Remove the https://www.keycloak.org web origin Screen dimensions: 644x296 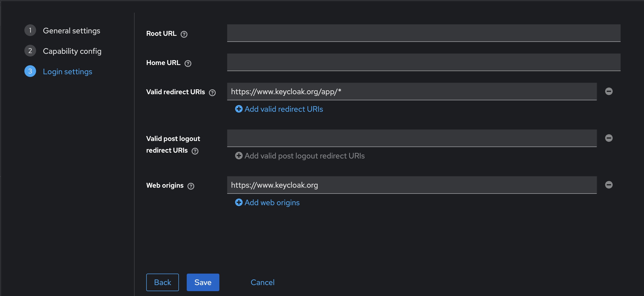click(x=609, y=185)
